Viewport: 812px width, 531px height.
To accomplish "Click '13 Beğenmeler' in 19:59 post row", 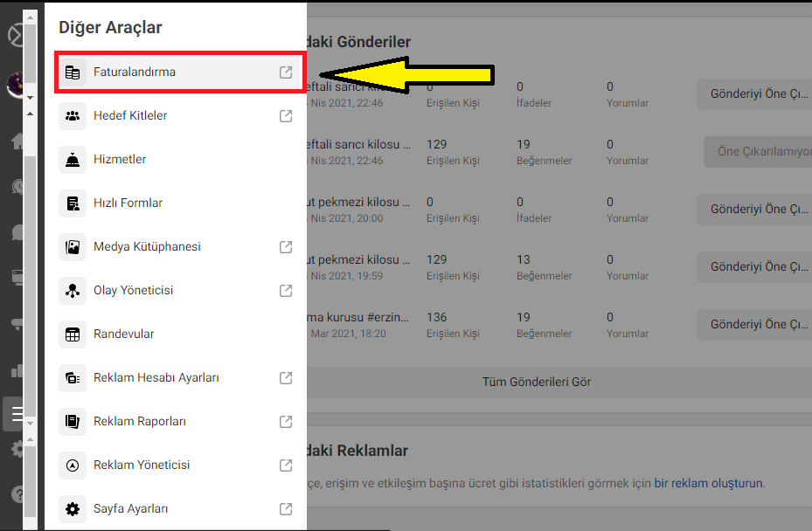I will [545, 267].
